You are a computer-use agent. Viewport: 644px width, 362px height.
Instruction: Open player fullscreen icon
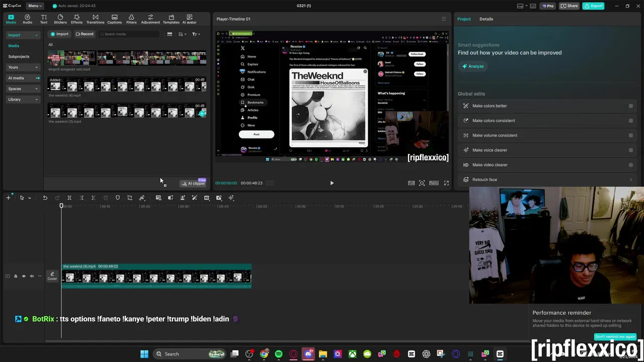pyautogui.click(x=446, y=183)
